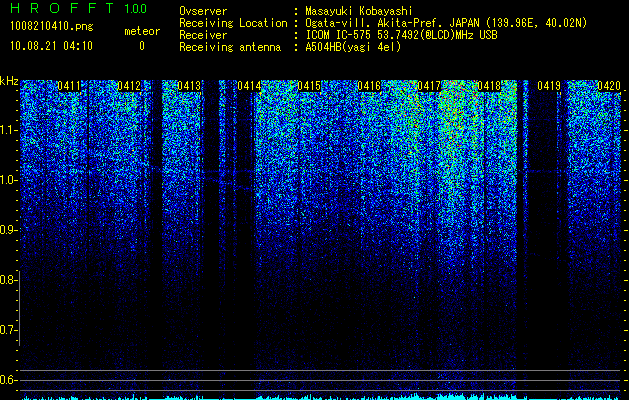Click the Ovserver label
629x400 pixels.
[x=203, y=12]
